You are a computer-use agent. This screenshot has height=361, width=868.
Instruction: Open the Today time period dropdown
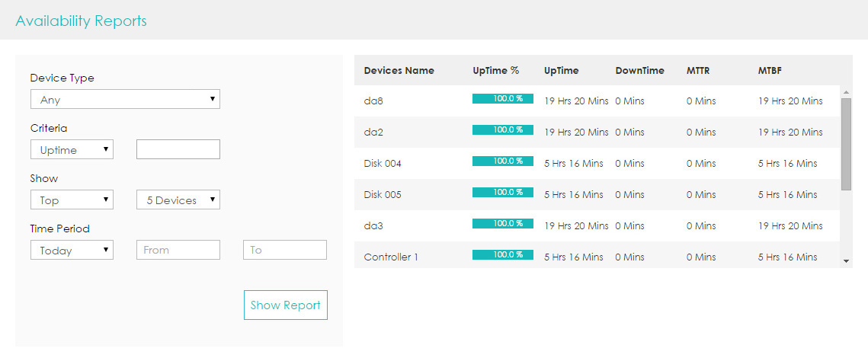pos(72,251)
